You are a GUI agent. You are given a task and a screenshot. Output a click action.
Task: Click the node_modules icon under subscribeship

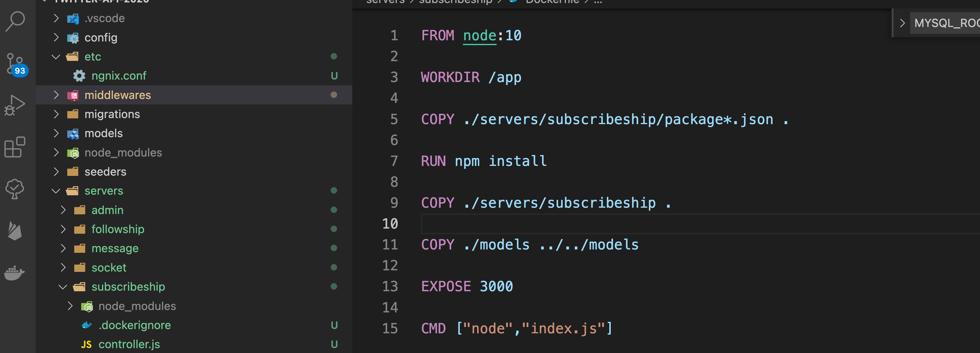tap(87, 306)
